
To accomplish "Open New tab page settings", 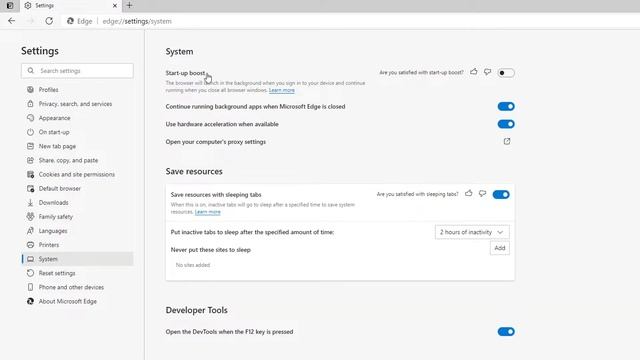I will coord(77,146).
